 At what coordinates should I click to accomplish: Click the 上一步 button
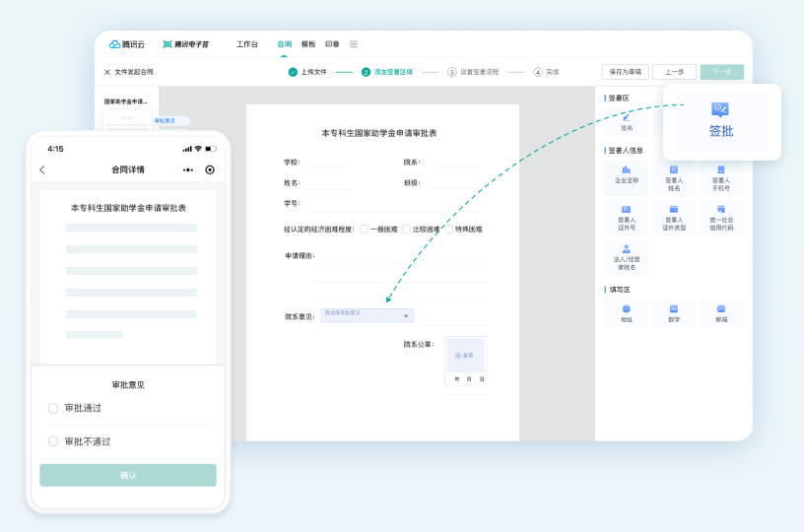(x=674, y=72)
